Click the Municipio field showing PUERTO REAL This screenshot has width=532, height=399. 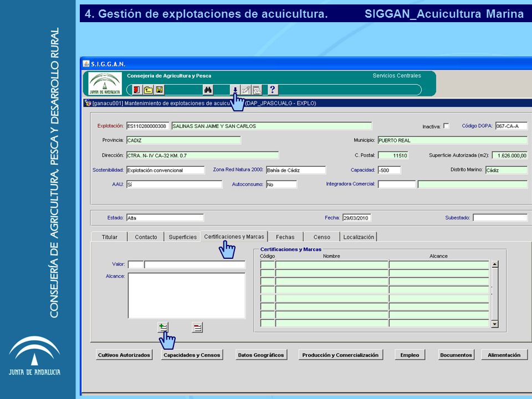(x=453, y=140)
